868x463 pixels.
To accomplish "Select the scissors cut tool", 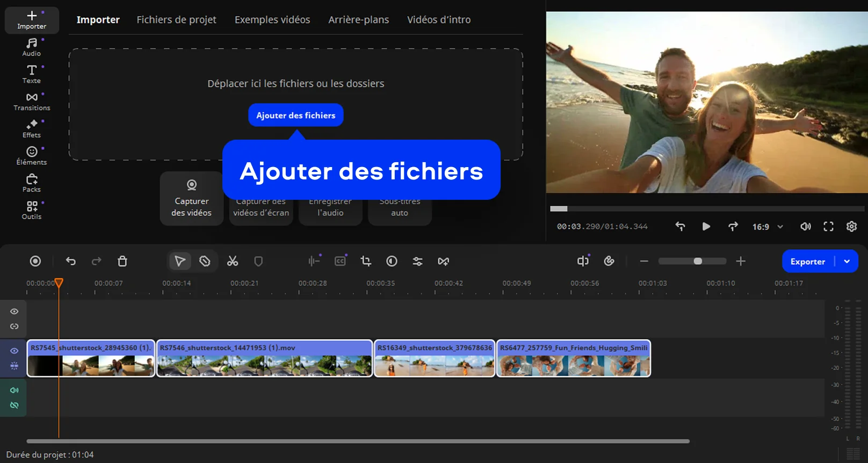I will pyautogui.click(x=232, y=261).
